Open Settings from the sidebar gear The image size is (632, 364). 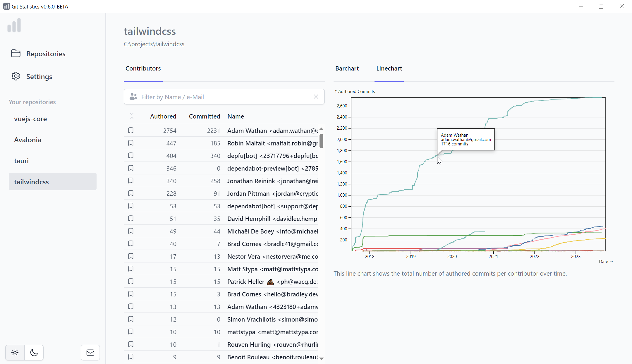pyautogui.click(x=16, y=76)
